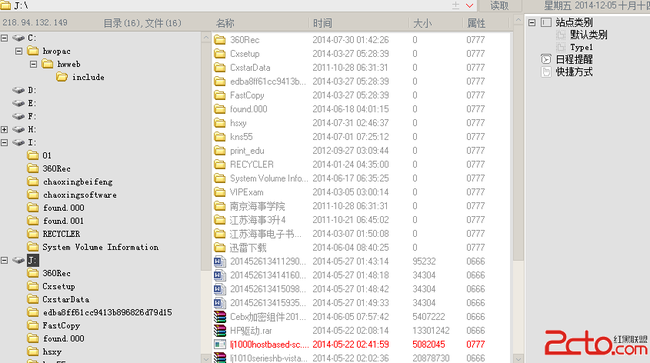Viewport: 650px width, 363px height.
Task: Click the 江苏海事3升4 folder icon
Action: [x=220, y=220]
